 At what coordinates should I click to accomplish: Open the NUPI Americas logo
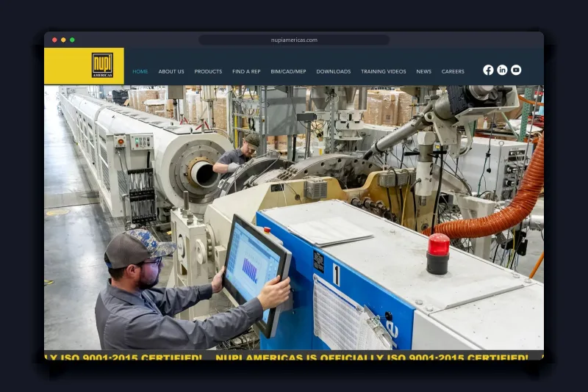(102, 65)
